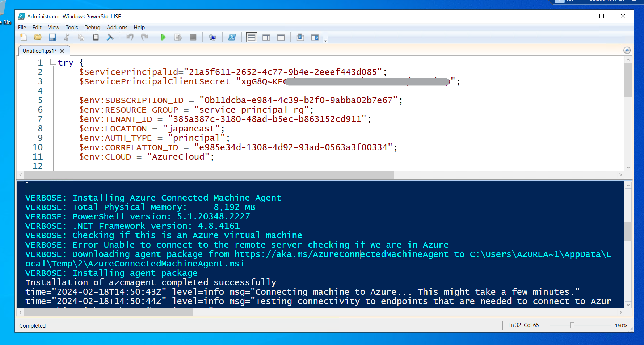Launch PowerShell.exe from toolbar icon
Image resolution: width=644 pixels, height=345 pixels.
[232, 37]
